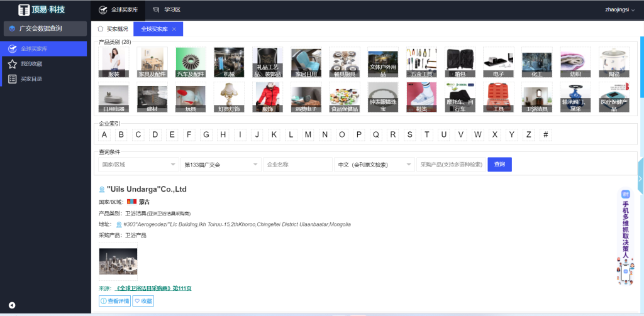Open the 中文 search language dropdown
The image size is (644, 316).
pyautogui.click(x=374, y=165)
